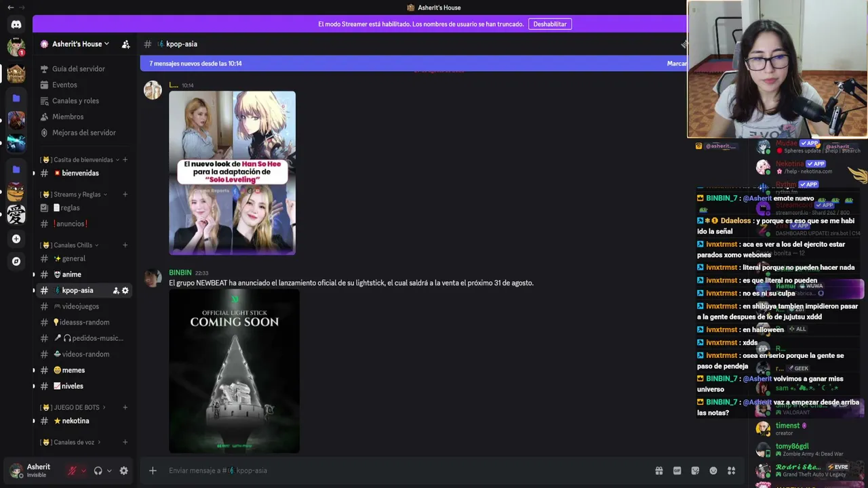This screenshot has width=868, height=488.
Task: Add channel to Canales de voz category
Action: point(125,443)
